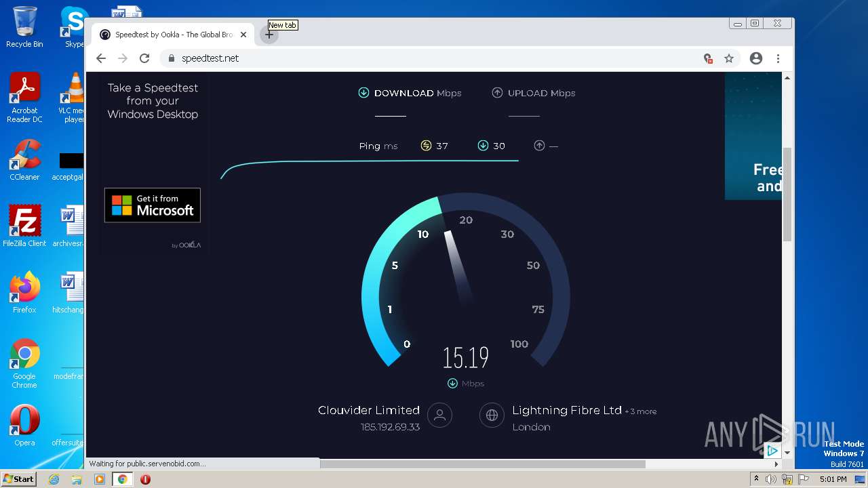The width and height of the screenshot is (868, 488).
Task: Click the upload ping icon with dash
Action: pos(539,146)
